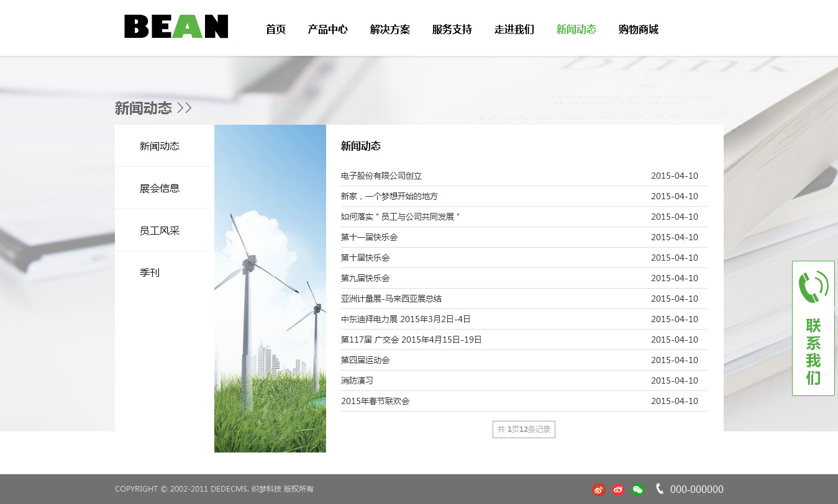Open the 季刊 sidebar category
This screenshot has width=838, height=504.
pyautogui.click(x=150, y=273)
